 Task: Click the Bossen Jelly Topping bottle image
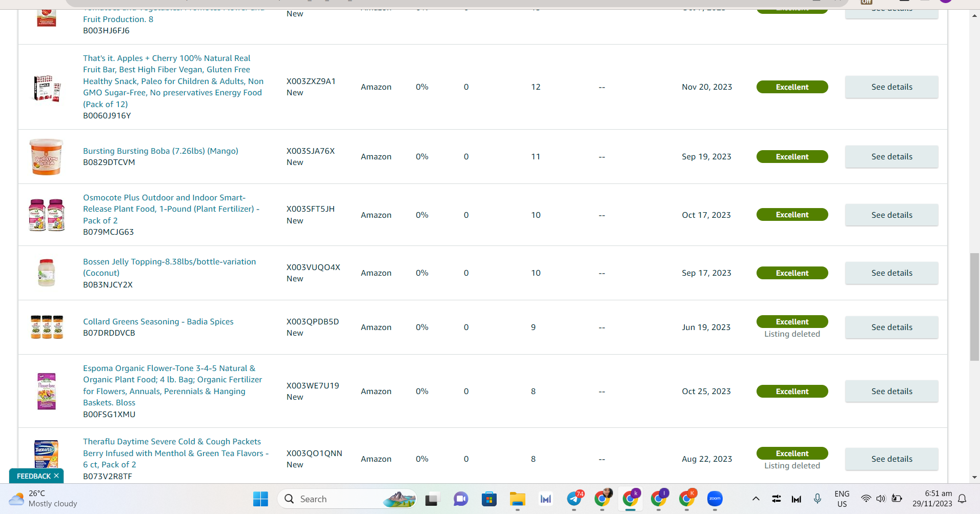pyautogui.click(x=47, y=273)
